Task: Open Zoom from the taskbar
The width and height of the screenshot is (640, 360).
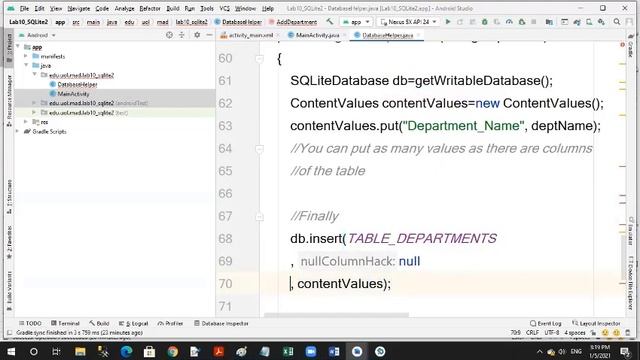Action: 311,351
